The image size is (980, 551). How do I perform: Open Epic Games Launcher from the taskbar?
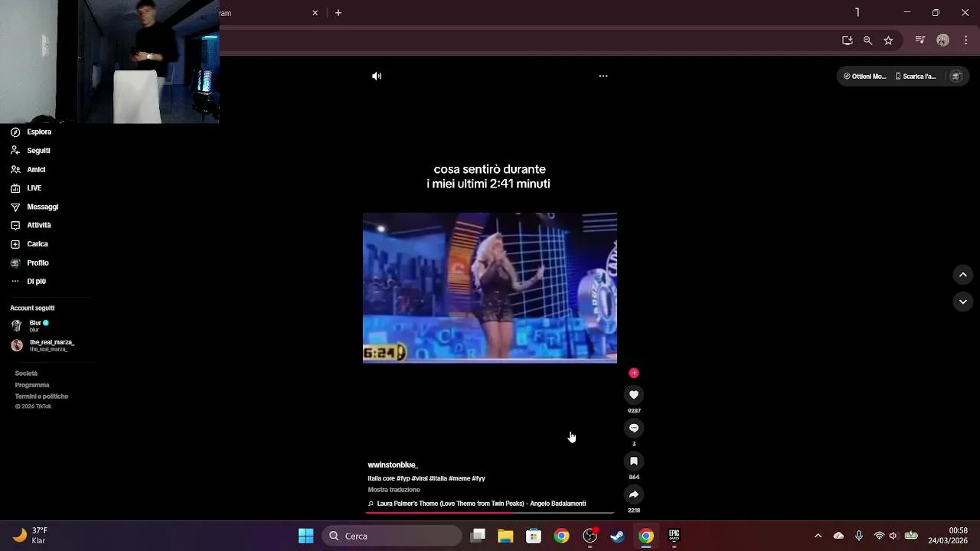coord(674,536)
